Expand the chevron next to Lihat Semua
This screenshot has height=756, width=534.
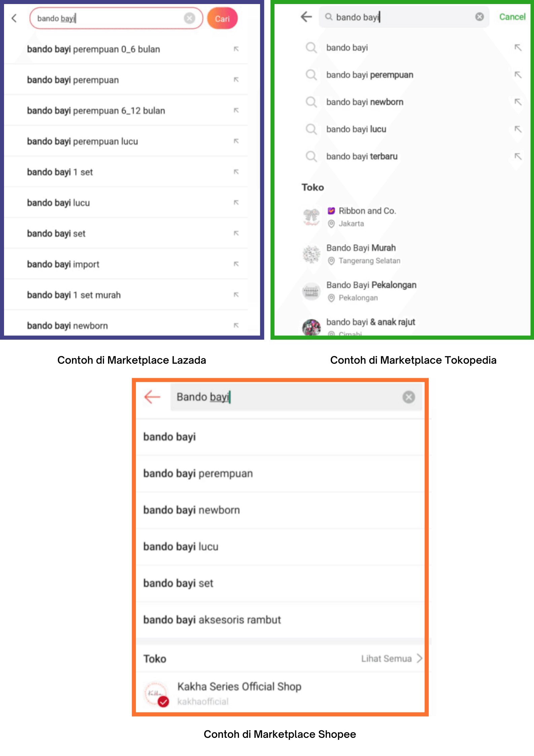[x=419, y=659]
